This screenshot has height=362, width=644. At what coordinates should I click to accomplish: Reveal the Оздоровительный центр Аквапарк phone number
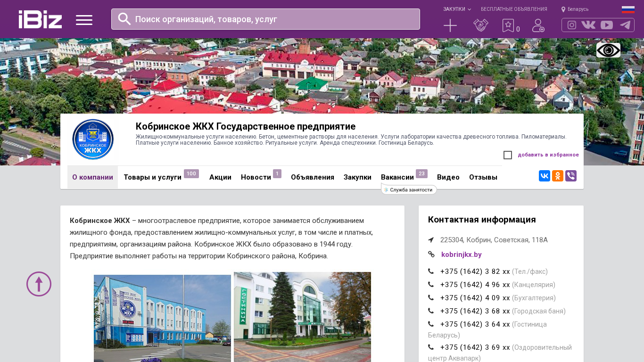(x=475, y=347)
